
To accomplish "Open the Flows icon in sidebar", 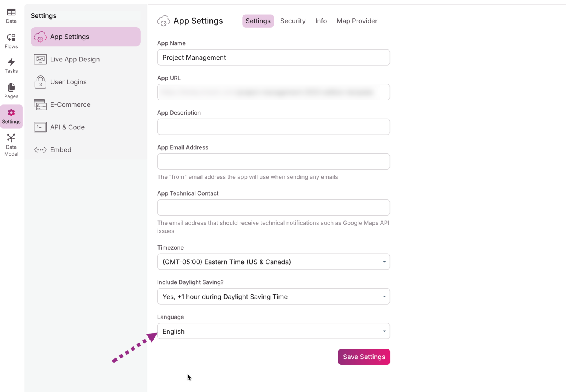I will click(11, 38).
